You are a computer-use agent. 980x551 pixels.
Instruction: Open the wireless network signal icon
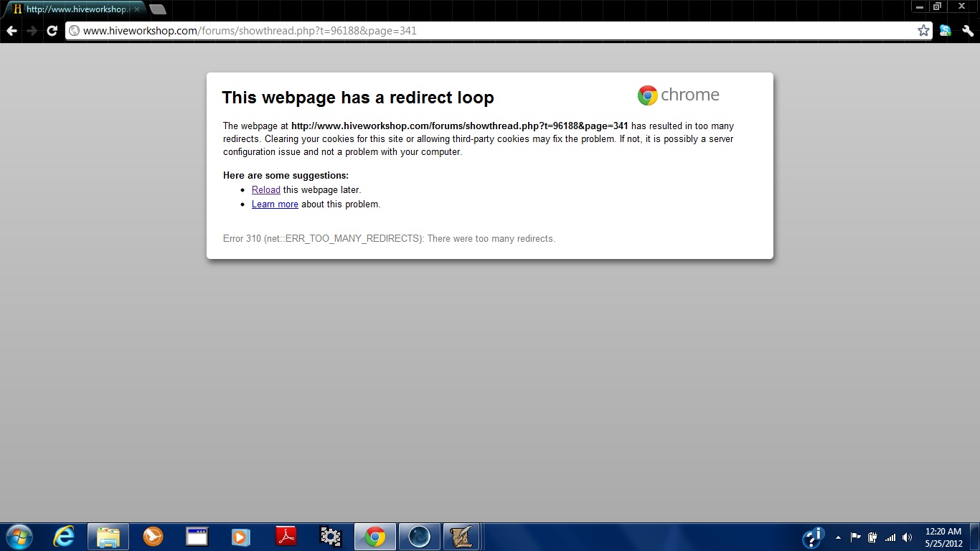tap(890, 537)
